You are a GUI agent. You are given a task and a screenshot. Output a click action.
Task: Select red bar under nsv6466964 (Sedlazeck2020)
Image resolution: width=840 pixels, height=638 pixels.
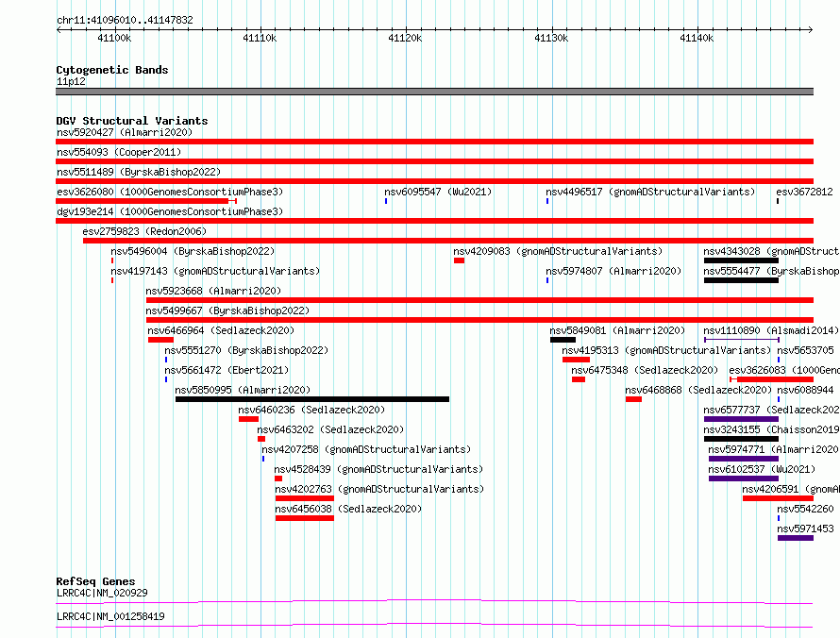(x=160, y=340)
